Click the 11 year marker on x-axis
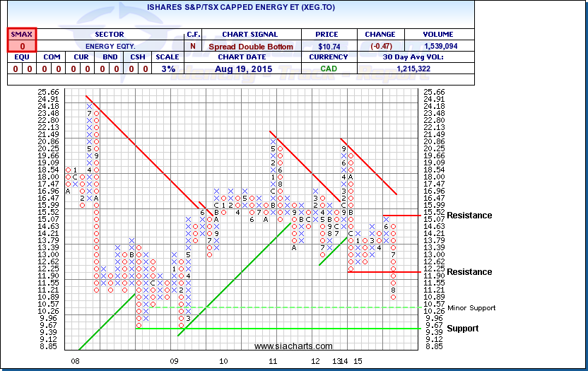Screen dimensions: 588x371 pyautogui.click(x=271, y=360)
